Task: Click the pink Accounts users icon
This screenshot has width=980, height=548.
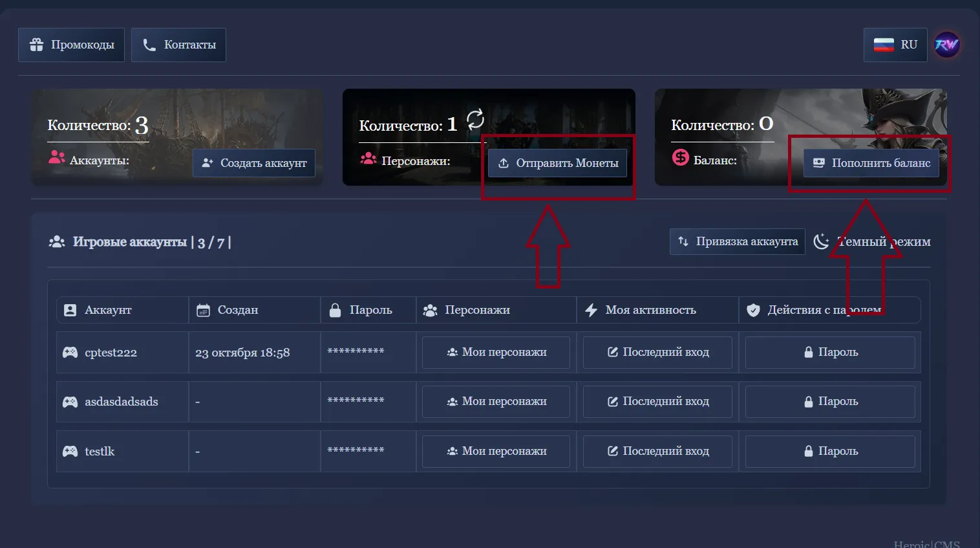Action: coord(57,157)
